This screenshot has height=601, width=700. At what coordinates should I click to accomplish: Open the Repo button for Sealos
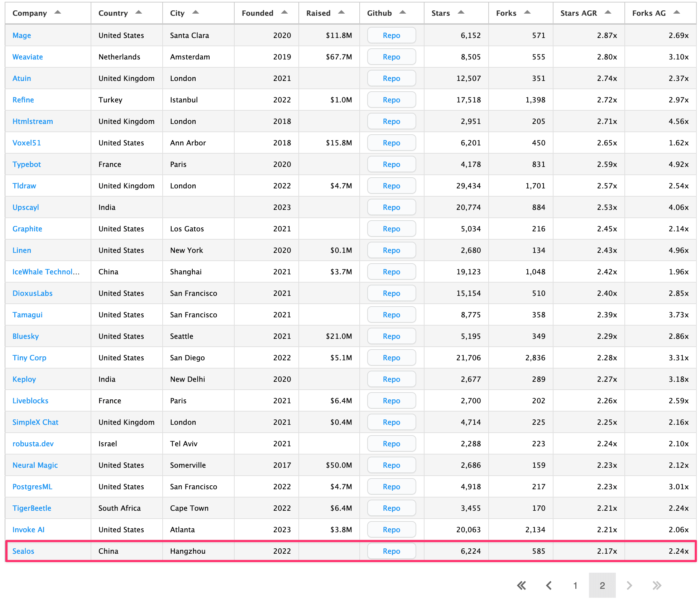tap(391, 551)
